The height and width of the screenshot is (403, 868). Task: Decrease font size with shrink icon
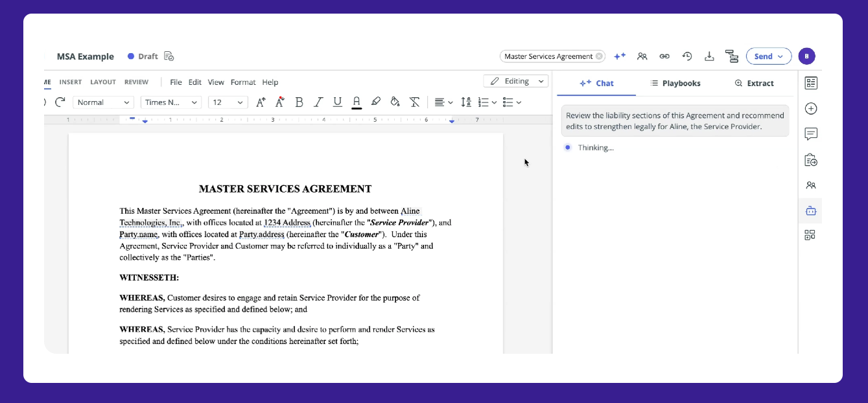tap(280, 102)
